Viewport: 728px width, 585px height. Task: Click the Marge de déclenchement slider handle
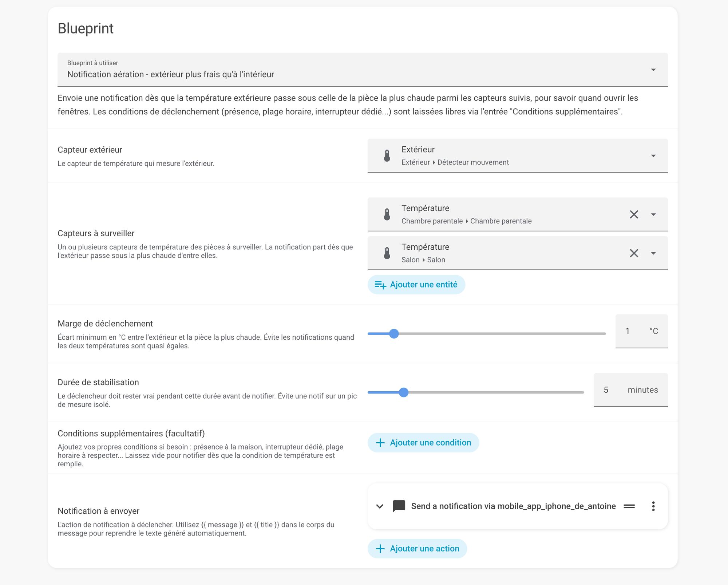pos(394,333)
